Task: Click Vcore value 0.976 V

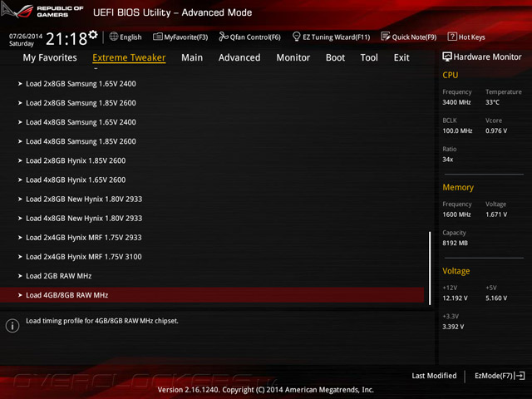Action: coord(496,131)
